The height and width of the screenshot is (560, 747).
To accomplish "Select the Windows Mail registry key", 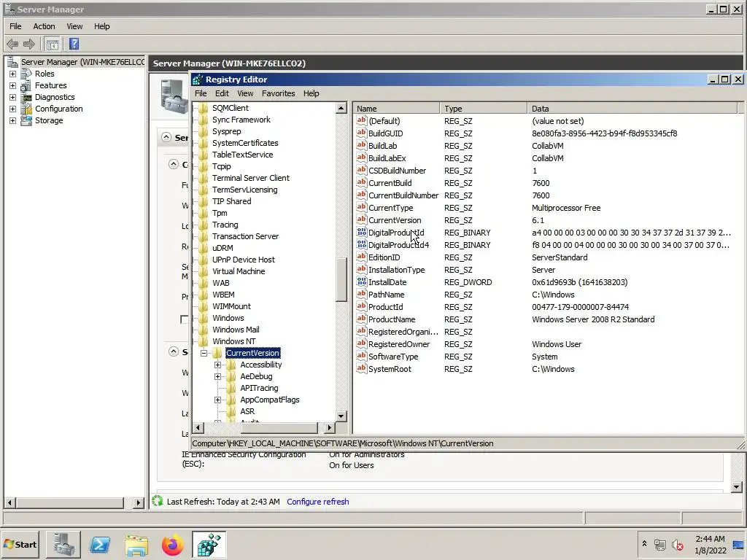I will click(x=236, y=330).
